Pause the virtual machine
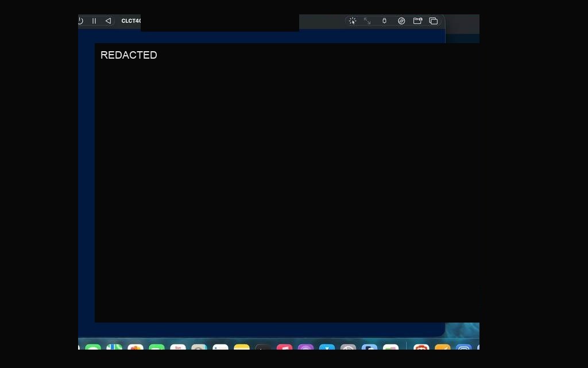Viewport: 588px width, 368px height. pyautogui.click(x=94, y=21)
